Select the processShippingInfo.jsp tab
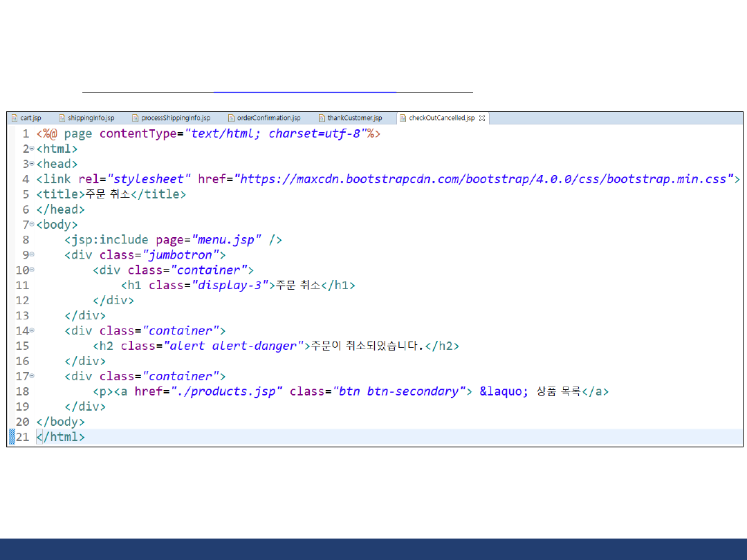Screen dimensions: 747x560 [175, 118]
